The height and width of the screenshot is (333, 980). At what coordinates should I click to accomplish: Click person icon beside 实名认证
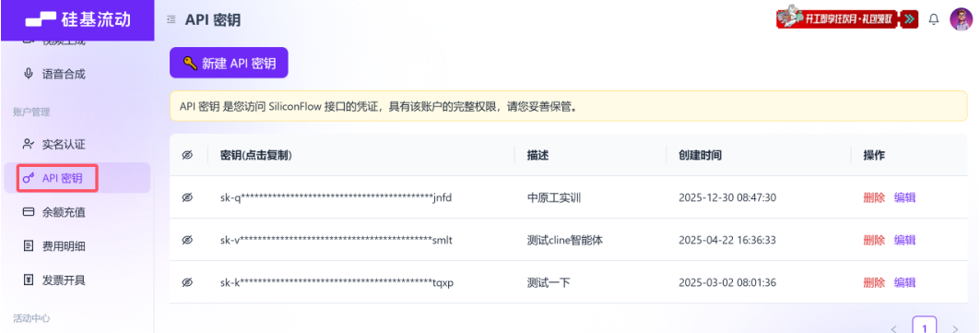29,144
